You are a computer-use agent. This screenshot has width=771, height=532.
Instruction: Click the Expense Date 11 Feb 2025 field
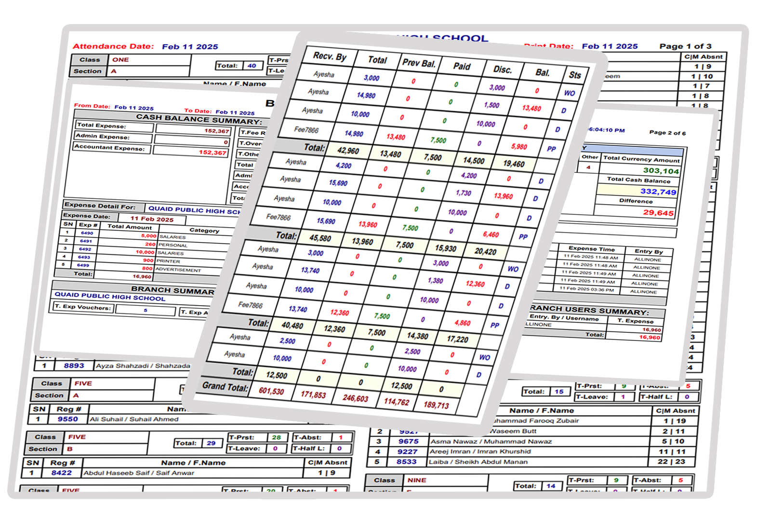[152, 219]
